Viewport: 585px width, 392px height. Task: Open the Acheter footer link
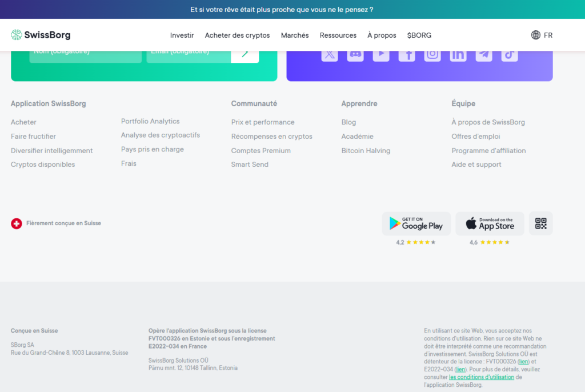pyautogui.click(x=23, y=122)
